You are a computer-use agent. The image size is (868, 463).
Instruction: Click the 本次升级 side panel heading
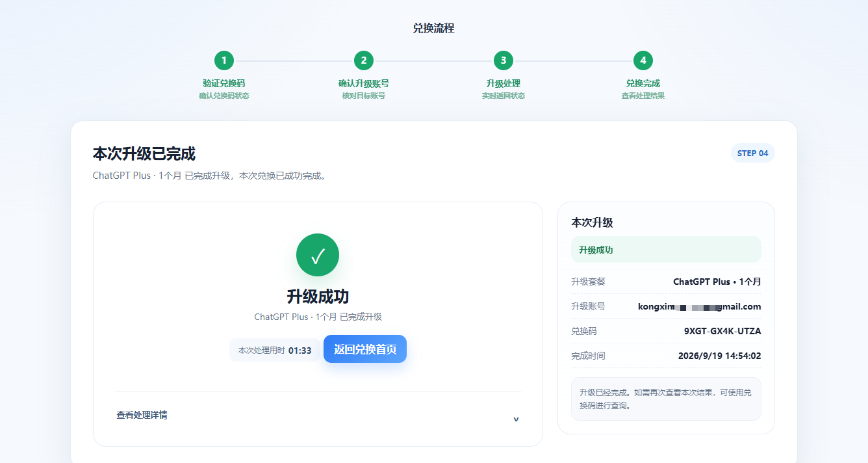click(x=592, y=222)
